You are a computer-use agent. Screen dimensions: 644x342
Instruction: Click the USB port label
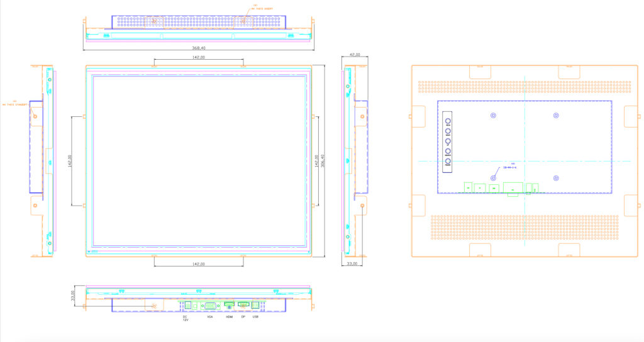click(255, 317)
